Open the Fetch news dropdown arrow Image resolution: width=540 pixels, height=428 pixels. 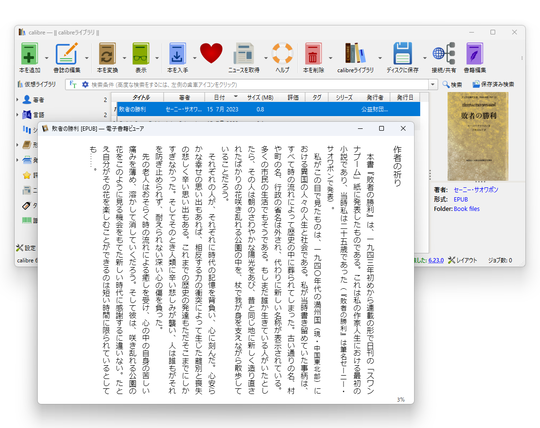pyautogui.click(x=266, y=58)
